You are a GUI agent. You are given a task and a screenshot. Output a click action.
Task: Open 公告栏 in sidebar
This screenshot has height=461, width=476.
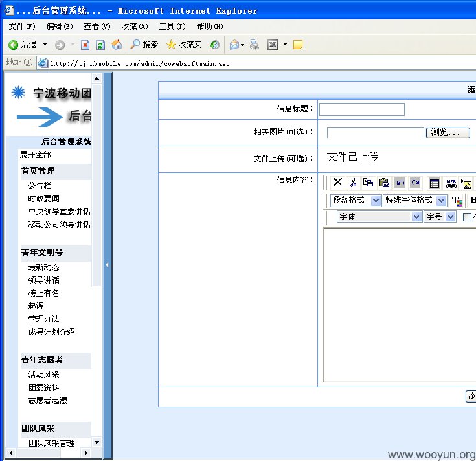point(40,185)
